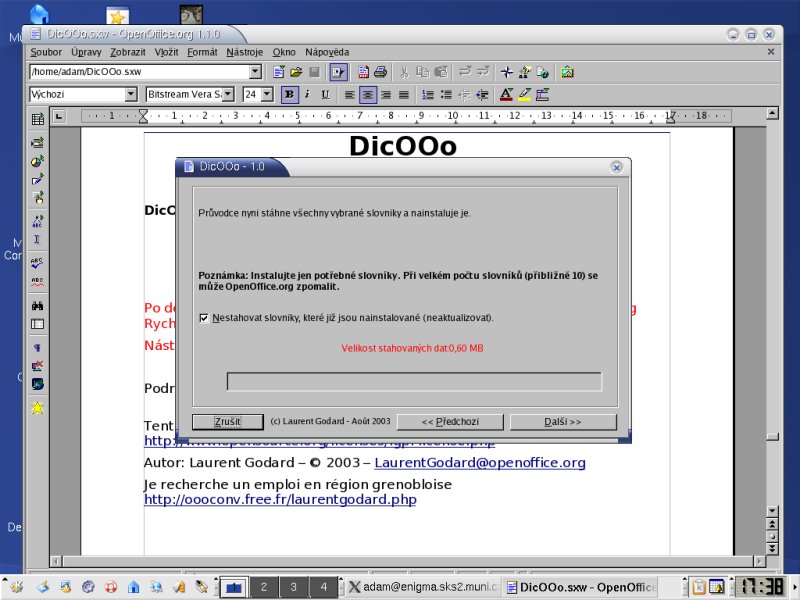
Task: Open the Nástroje menu
Action: click(x=244, y=52)
